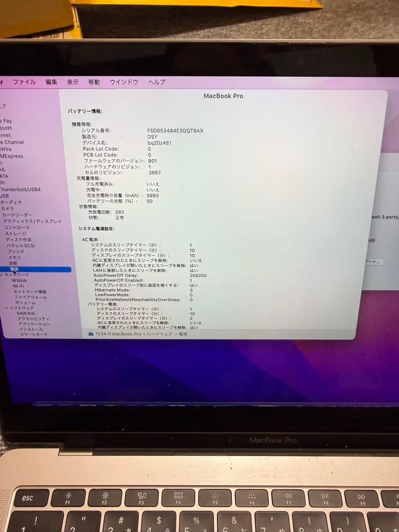Click the cell revision value 3667
Screen dimensions: 399x532
pos(155,173)
